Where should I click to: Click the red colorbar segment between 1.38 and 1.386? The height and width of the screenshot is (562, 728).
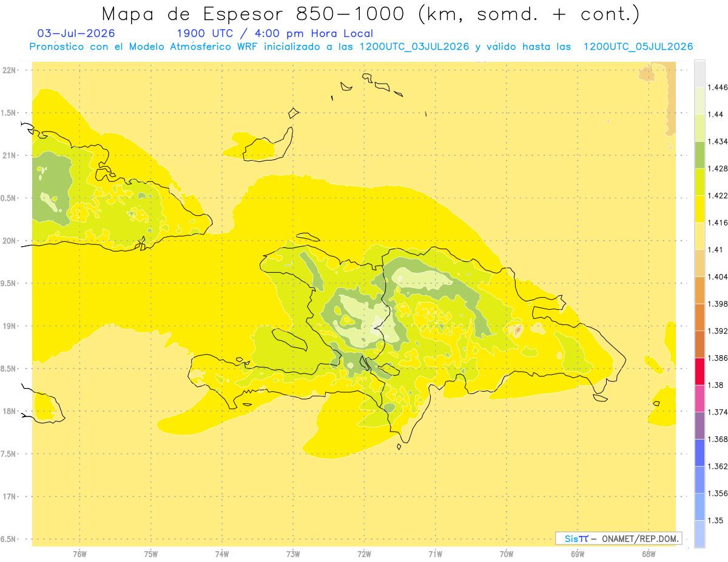pyautogui.click(x=699, y=372)
